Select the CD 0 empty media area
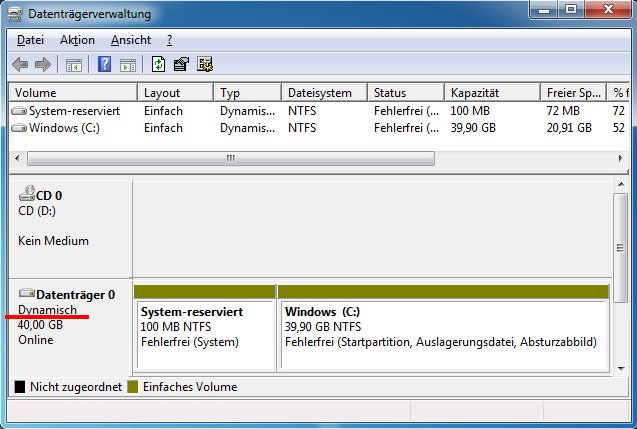 [x=372, y=229]
